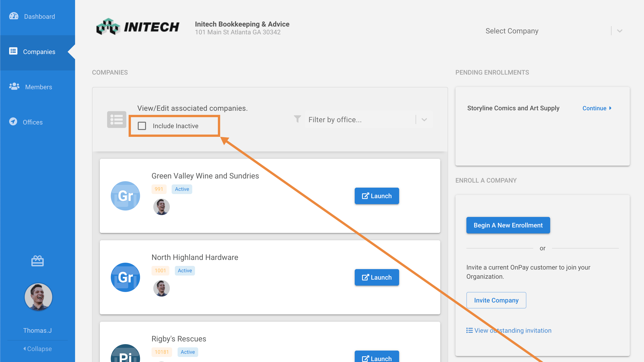Click North Highland Hardware Gr avatar circle
644x362 pixels.
[x=125, y=277]
